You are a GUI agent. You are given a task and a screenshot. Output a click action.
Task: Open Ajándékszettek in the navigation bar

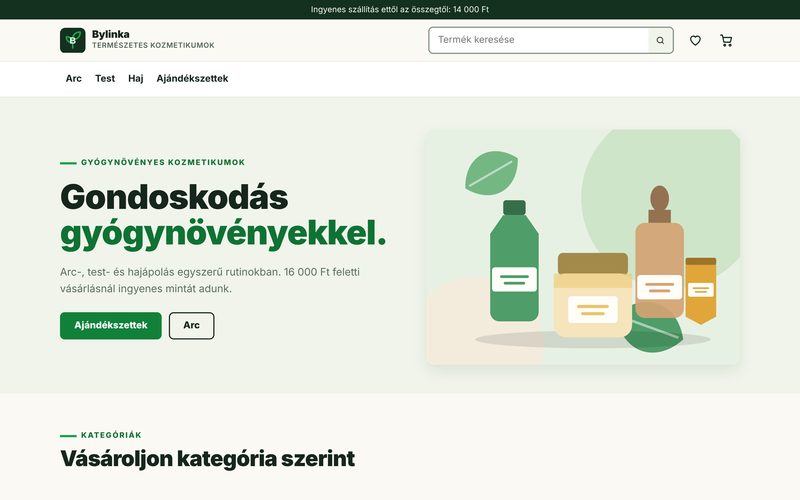[x=192, y=79]
